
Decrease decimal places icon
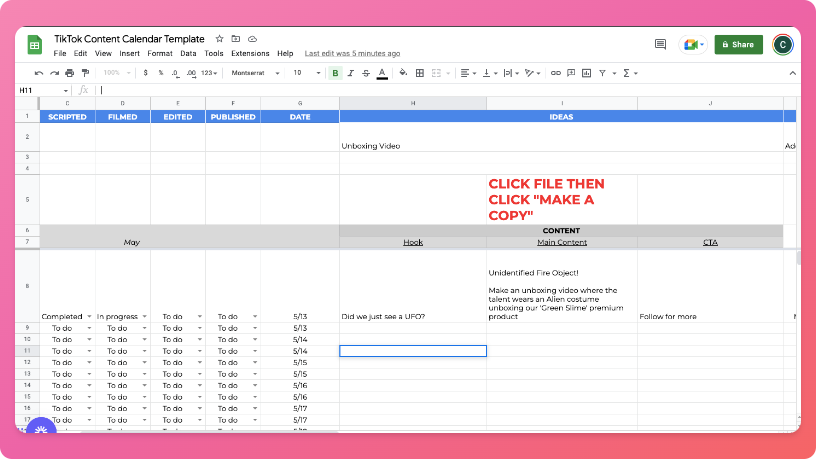[x=175, y=73]
